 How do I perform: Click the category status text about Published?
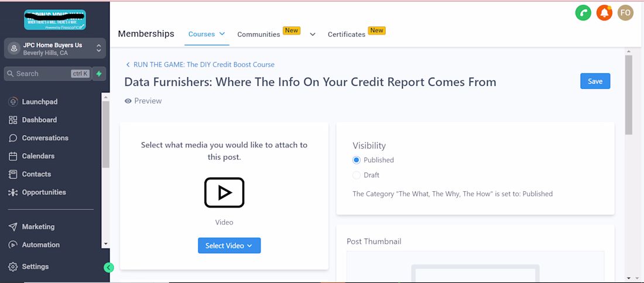click(x=453, y=194)
